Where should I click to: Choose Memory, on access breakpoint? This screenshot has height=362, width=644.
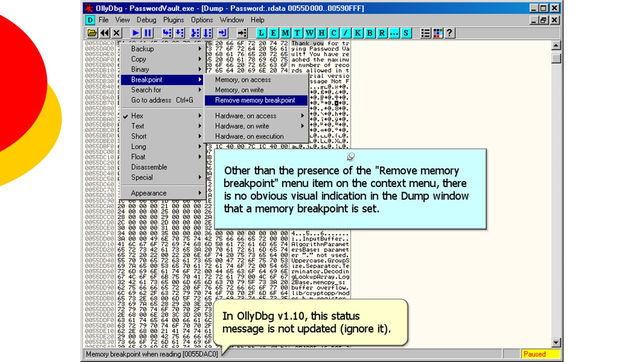[256, 79]
